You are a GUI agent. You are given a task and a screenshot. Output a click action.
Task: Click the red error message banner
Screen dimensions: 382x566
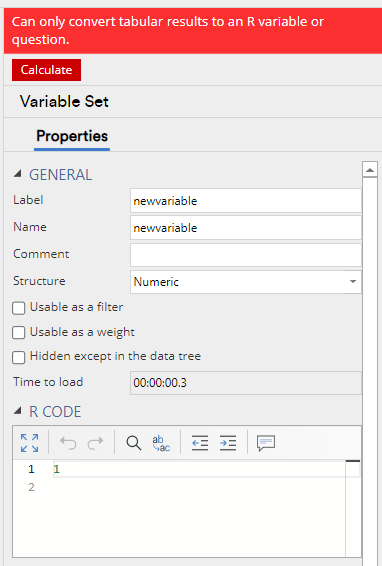193,31
